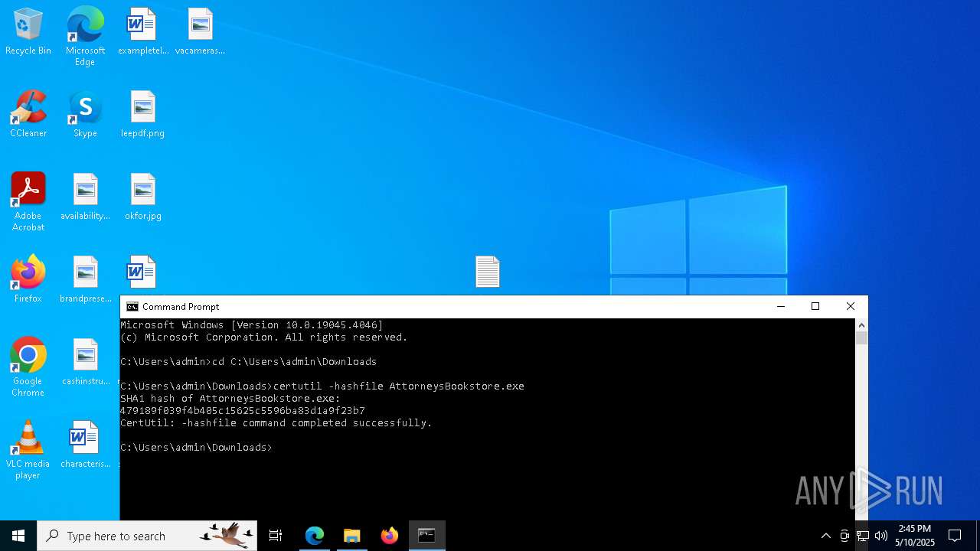Select the Word document beside brandprese
Image resolution: width=980 pixels, height=551 pixels.
pyautogui.click(x=142, y=272)
